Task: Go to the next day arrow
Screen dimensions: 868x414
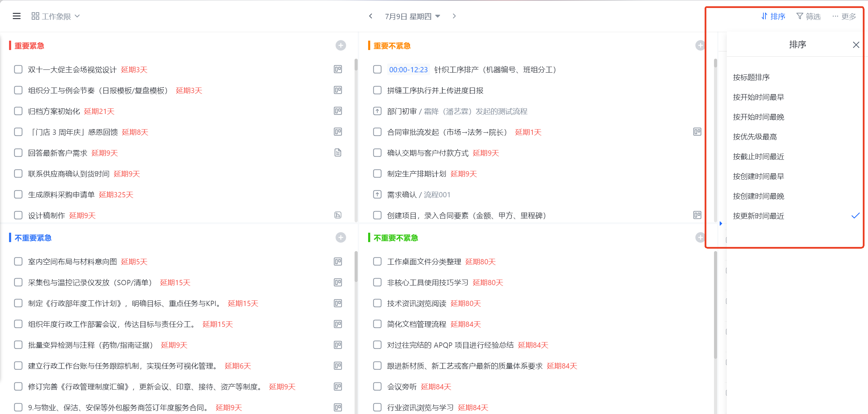Action: click(x=454, y=16)
